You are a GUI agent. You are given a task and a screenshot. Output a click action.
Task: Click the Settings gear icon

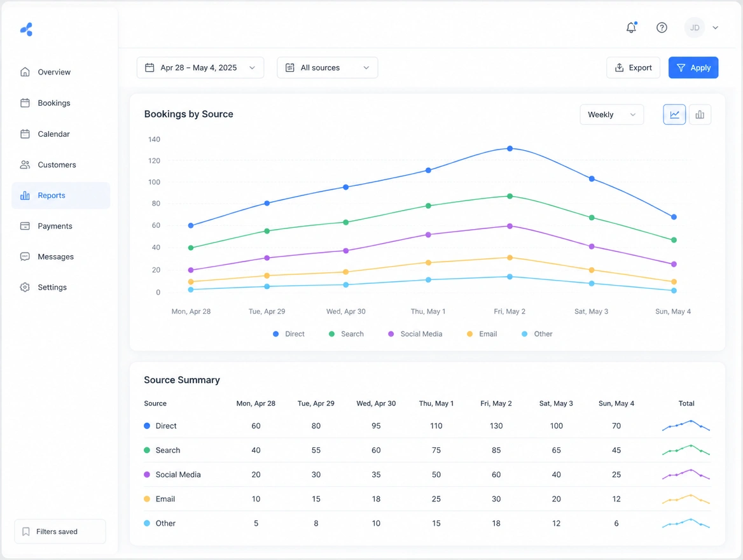(25, 288)
